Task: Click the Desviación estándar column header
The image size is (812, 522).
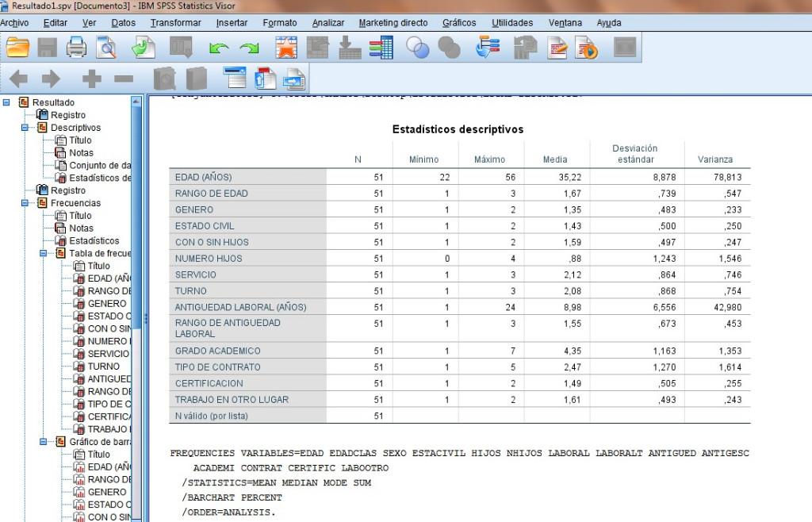Action: point(635,154)
